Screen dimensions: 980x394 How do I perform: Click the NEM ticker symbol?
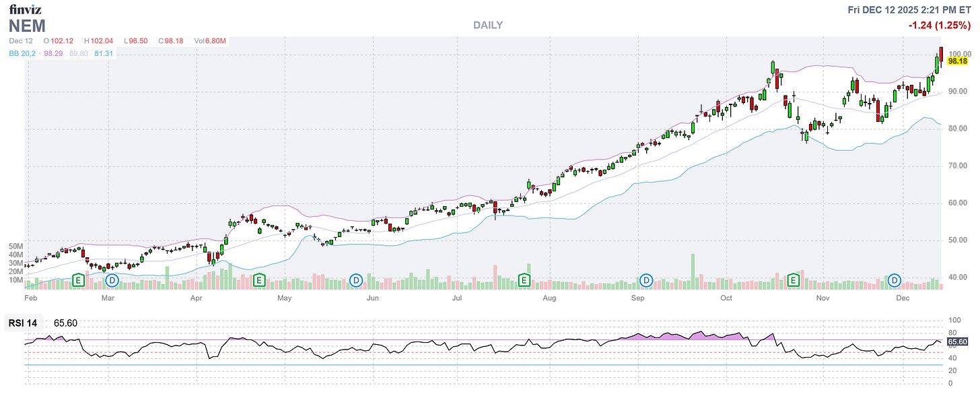tap(26, 26)
